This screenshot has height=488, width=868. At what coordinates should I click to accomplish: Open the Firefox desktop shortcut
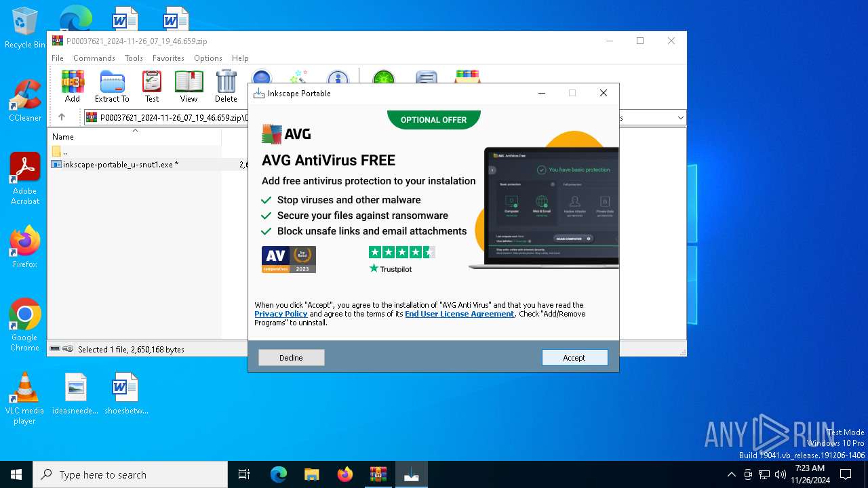[25, 247]
